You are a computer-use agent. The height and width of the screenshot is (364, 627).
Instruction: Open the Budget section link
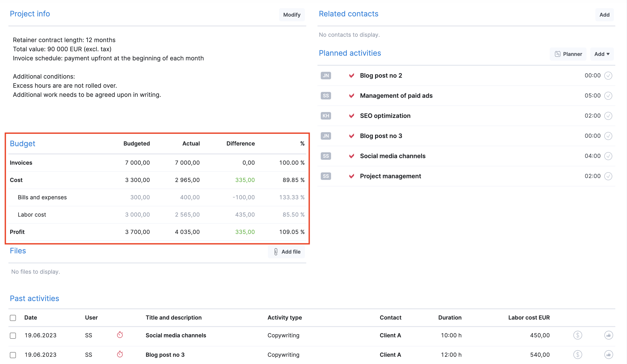click(x=22, y=143)
